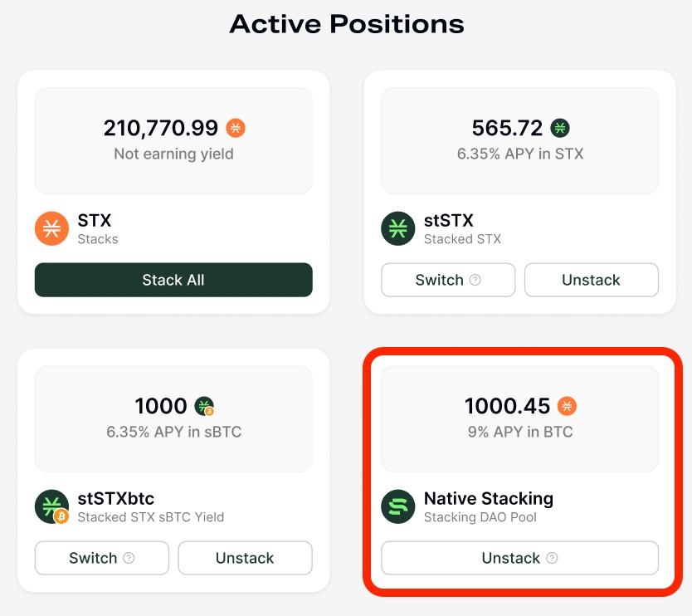Unstack the Native Stacking position
Viewport: 692px width, 616px height.
coord(511,558)
